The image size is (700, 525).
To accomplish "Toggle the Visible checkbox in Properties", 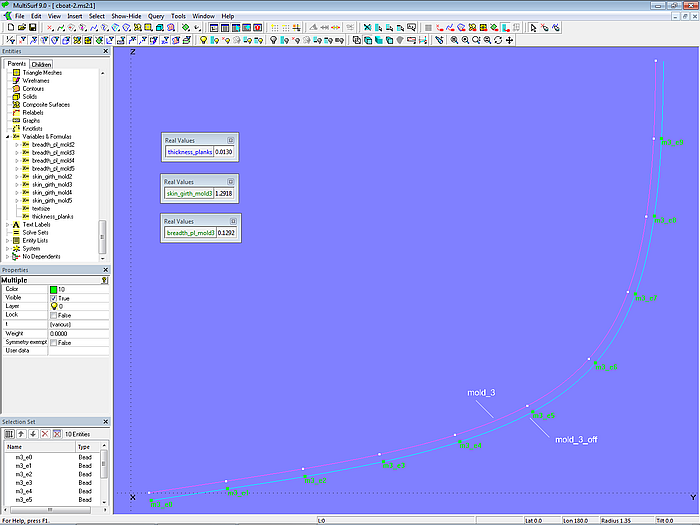I will tap(54, 298).
